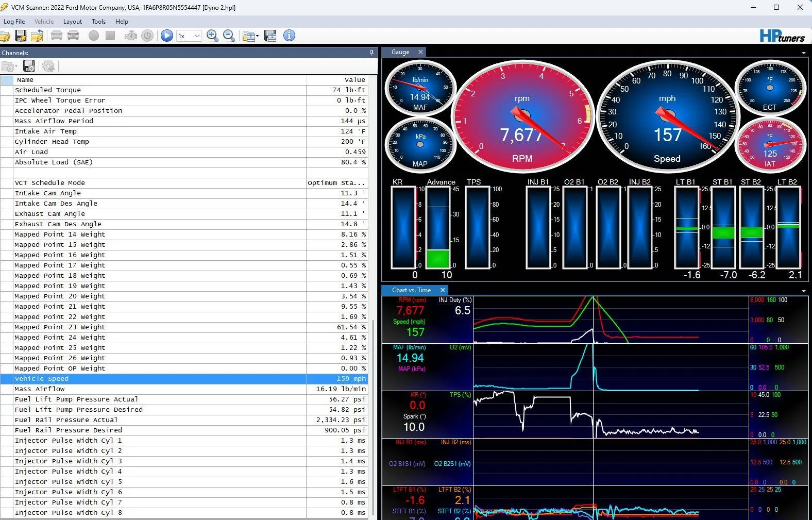The width and height of the screenshot is (812, 520).
Task: Select the Cylinder Head Temp row
Action: click(x=184, y=142)
